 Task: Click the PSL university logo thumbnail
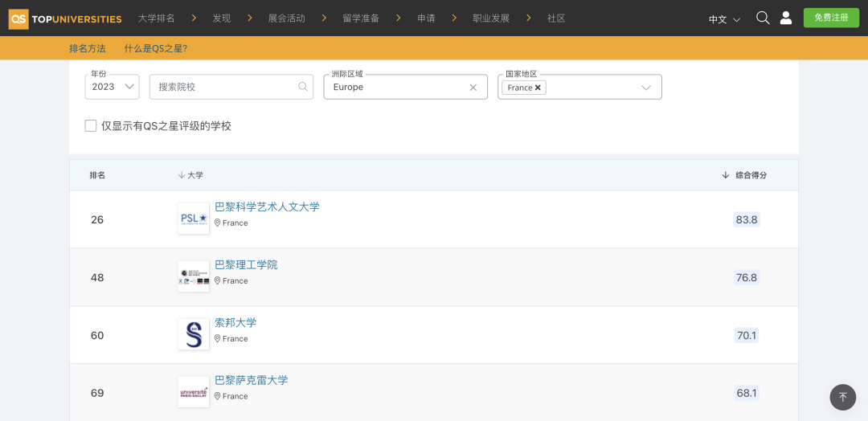point(194,219)
